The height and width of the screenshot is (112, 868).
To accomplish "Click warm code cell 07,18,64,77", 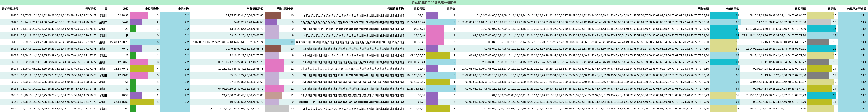I will tap(417, 109).
